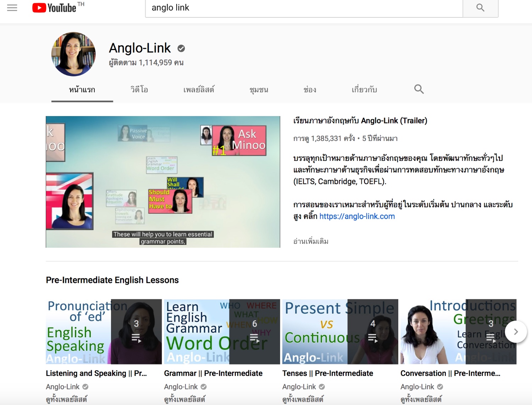The image size is (532, 405).
Task: Show next playlists with right chevron
Action: click(516, 332)
